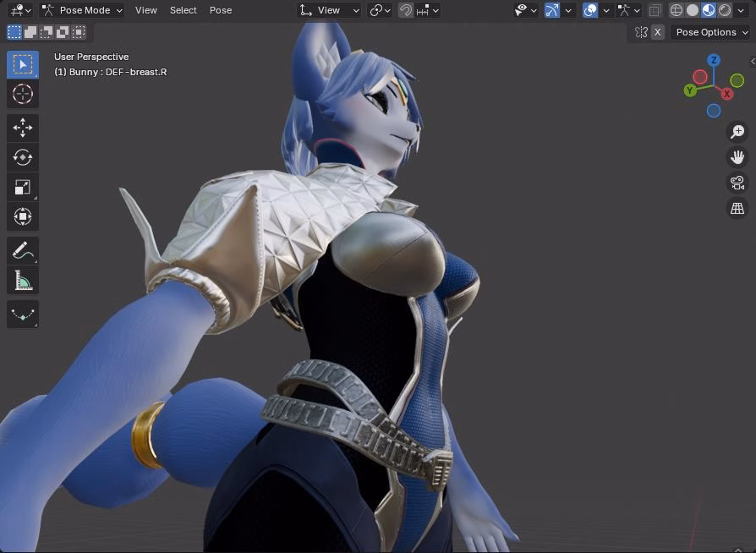
Task: Expand the sidebar with the arrow tab
Action: tap(753, 61)
